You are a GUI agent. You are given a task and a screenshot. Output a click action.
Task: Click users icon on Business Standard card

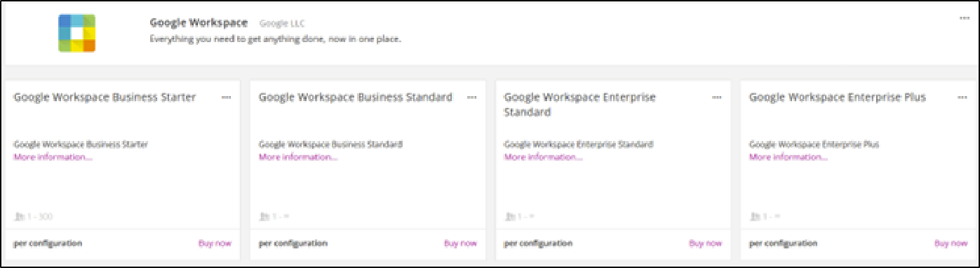263,217
